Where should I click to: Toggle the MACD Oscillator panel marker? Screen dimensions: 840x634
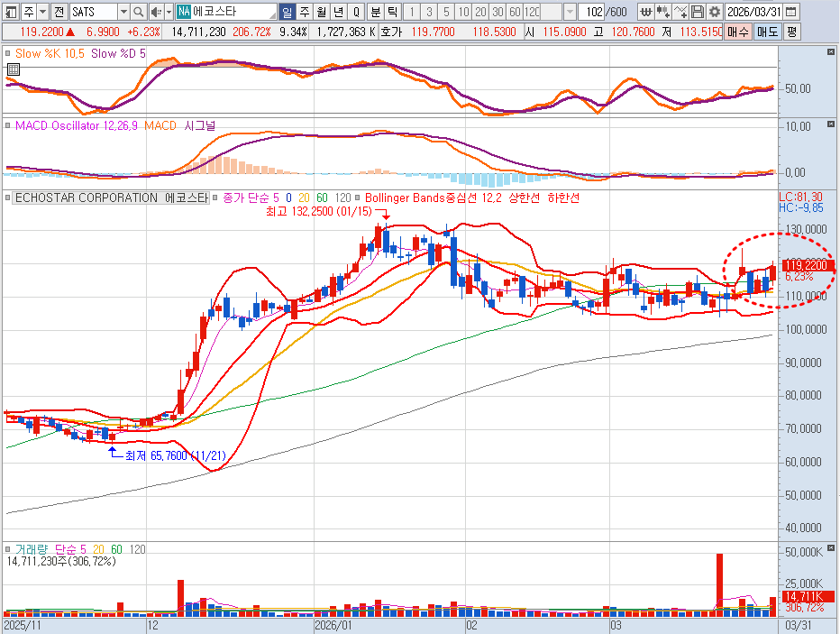[x=8, y=126]
